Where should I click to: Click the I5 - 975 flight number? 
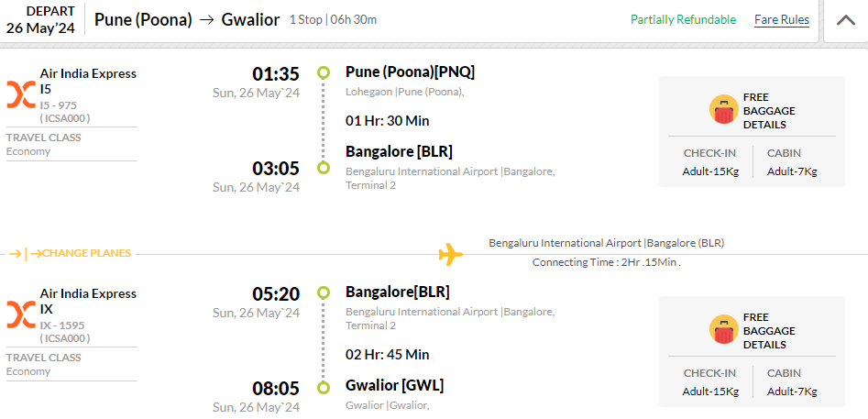58,105
